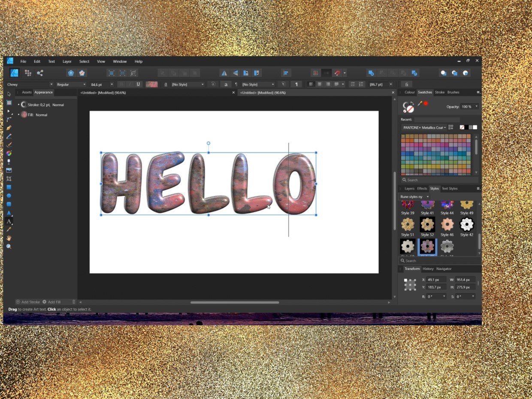Select the Zoom tool
This screenshot has height=399, width=532.
tap(9, 246)
